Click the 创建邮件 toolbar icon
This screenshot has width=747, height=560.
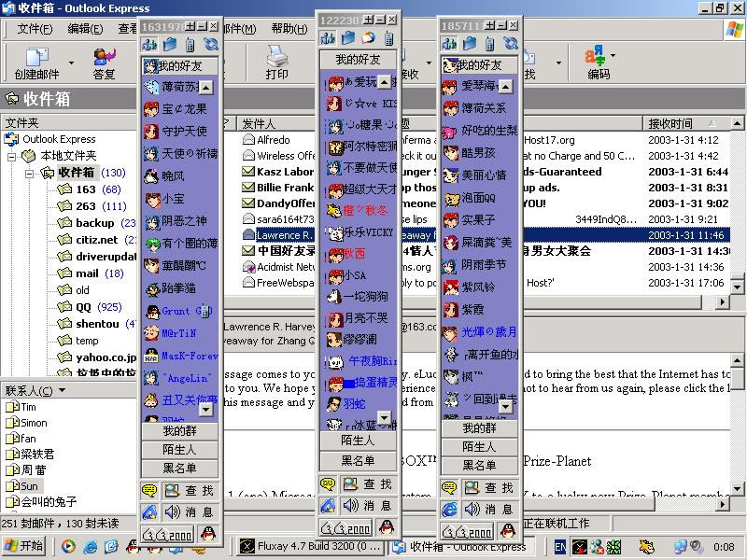[x=36, y=57]
